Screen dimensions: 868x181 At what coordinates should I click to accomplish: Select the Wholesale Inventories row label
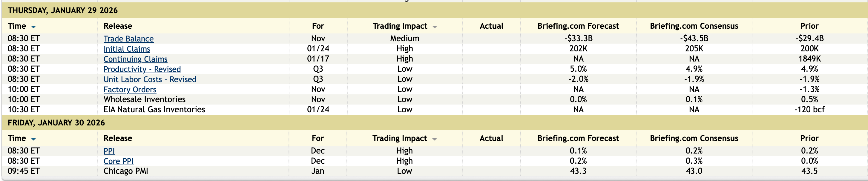coord(144,99)
